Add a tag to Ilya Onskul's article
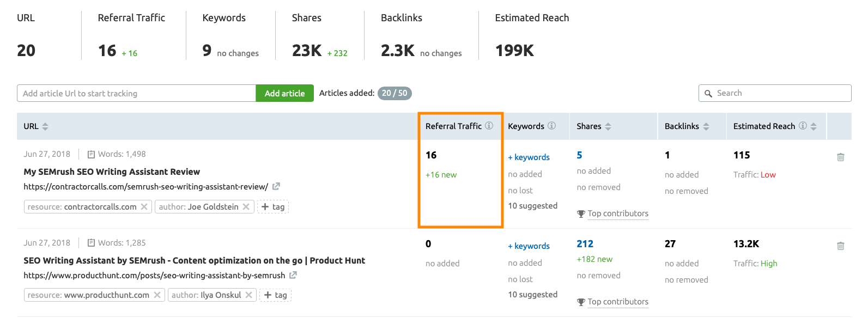 [x=275, y=295]
